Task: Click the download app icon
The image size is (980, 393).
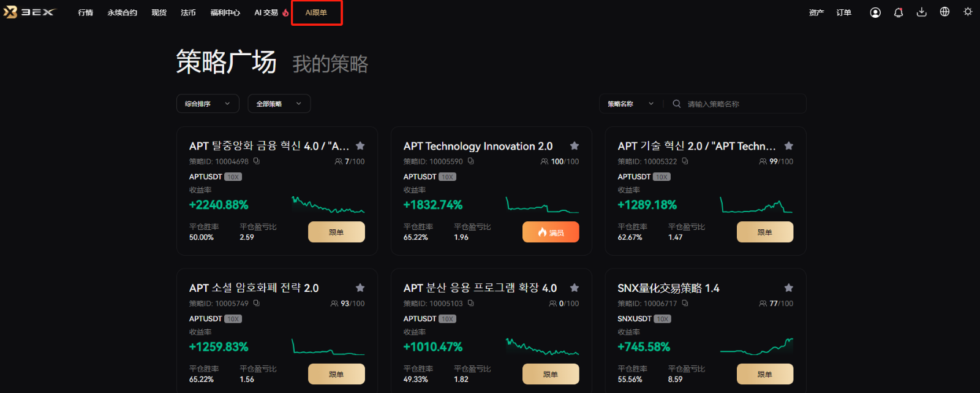Action: (921, 12)
